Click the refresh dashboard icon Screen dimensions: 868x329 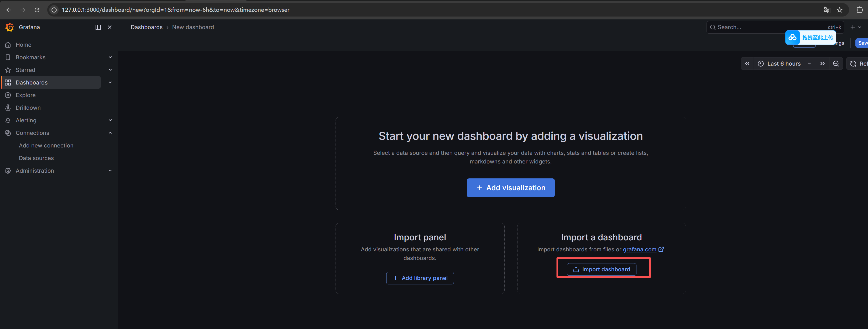tap(853, 64)
